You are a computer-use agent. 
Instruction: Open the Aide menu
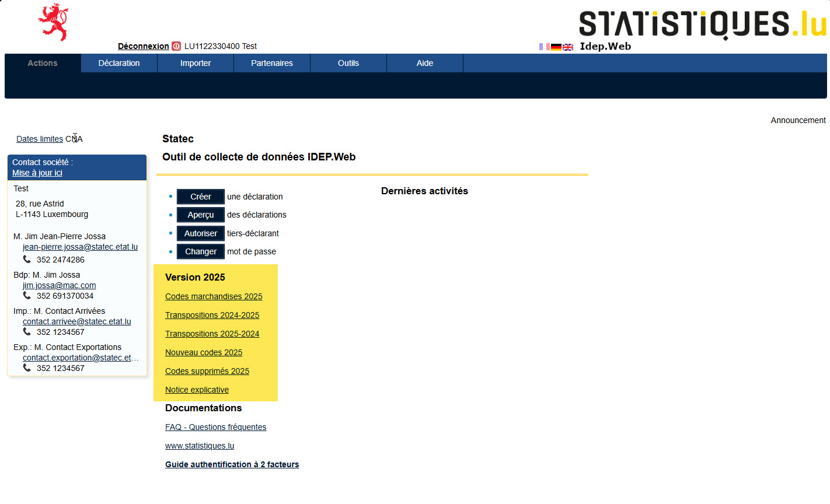[425, 63]
